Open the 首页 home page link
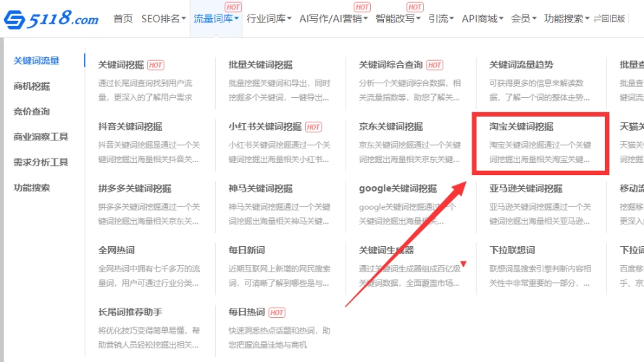Viewport: 644px width, 362px height. (123, 19)
